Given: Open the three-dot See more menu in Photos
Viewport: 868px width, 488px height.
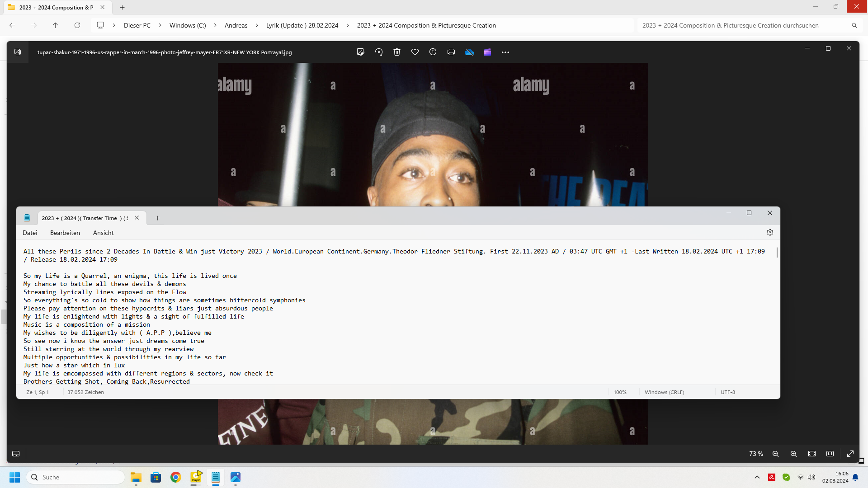Looking at the screenshot, I should (505, 52).
